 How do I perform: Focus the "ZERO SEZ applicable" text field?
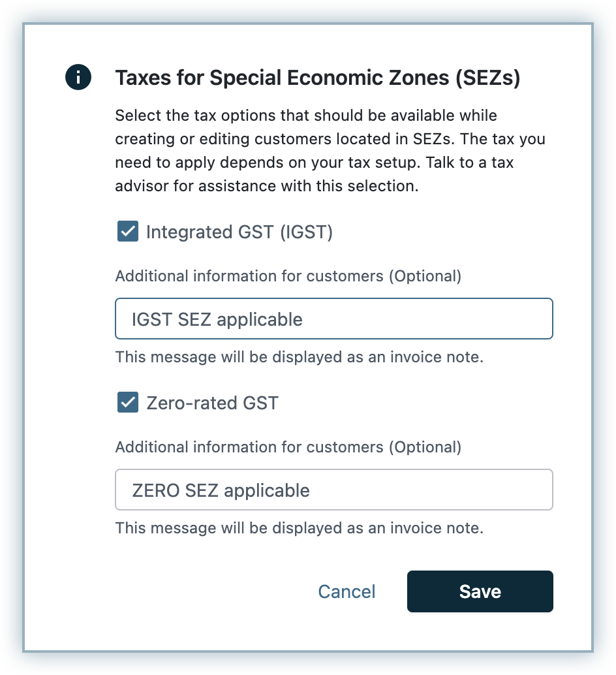tap(333, 490)
